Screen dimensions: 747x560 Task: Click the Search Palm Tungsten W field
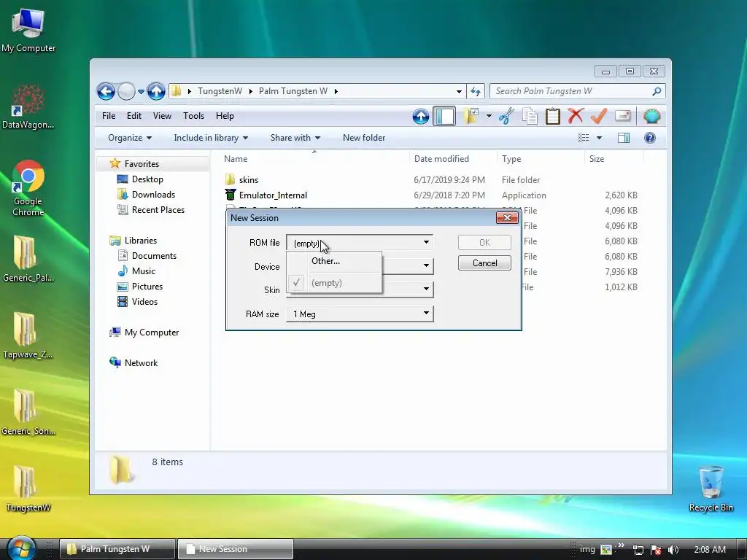point(578,91)
